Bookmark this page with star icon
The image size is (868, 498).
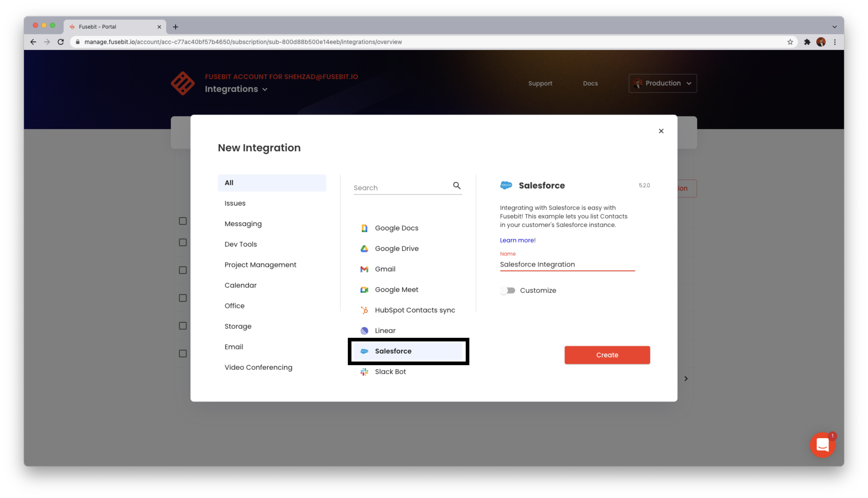pos(790,42)
